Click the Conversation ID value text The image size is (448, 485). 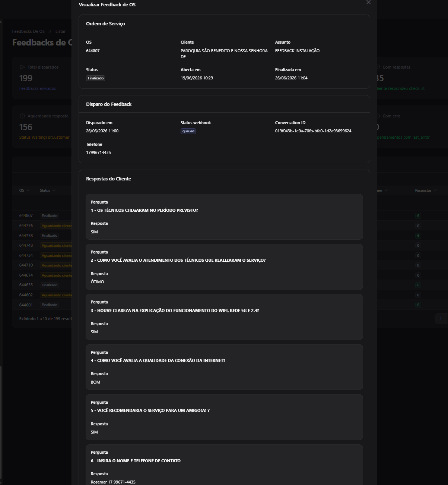(313, 131)
